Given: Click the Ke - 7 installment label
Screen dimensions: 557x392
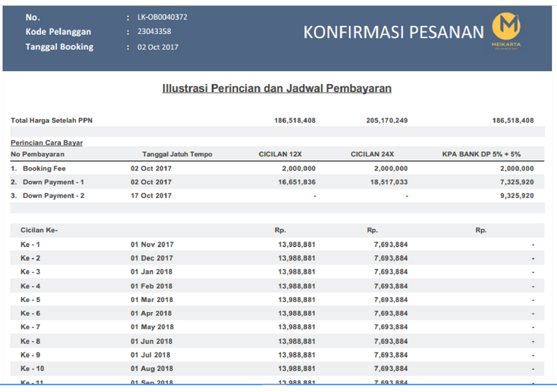Looking at the screenshot, I should coord(30,327).
